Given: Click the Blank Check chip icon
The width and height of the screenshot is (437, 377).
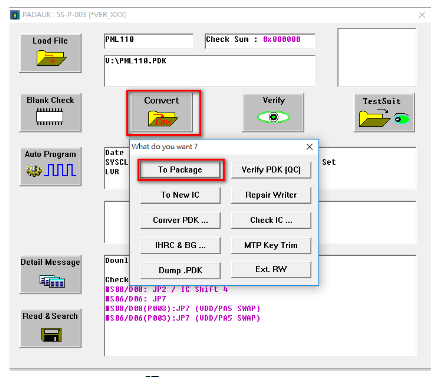Looking at the screenshot, I should pos(49,117).
